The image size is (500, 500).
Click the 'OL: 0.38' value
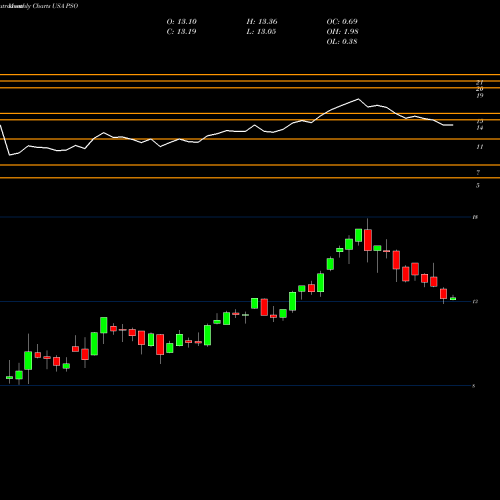pyautogui.click(x=342, y=42)
